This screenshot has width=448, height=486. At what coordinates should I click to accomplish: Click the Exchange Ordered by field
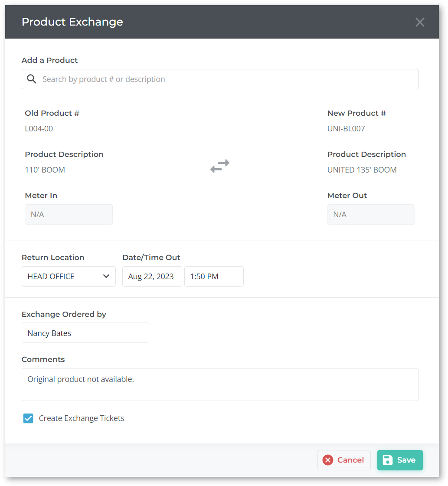click(85, 333)
